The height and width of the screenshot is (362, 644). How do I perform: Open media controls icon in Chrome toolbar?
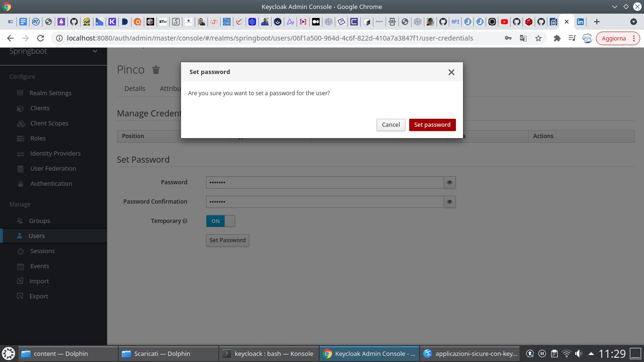[572, 38]
